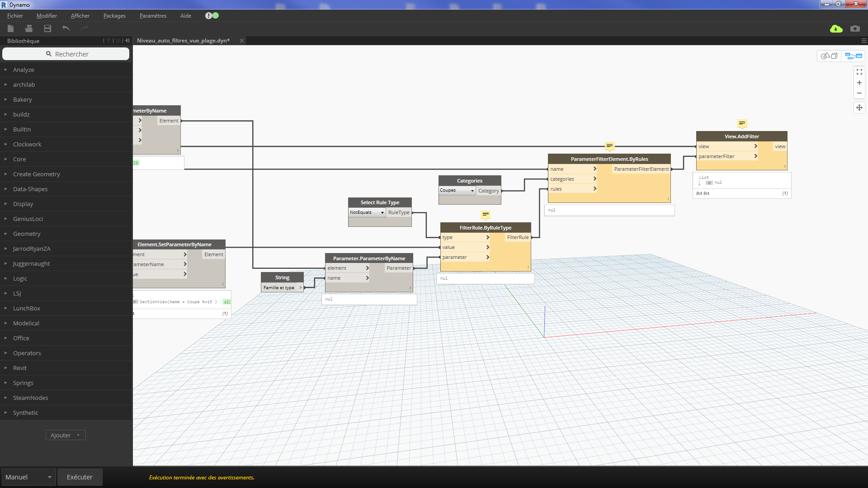Open the Packages menu
Screen dimensions: 868x488
point(114,16)
